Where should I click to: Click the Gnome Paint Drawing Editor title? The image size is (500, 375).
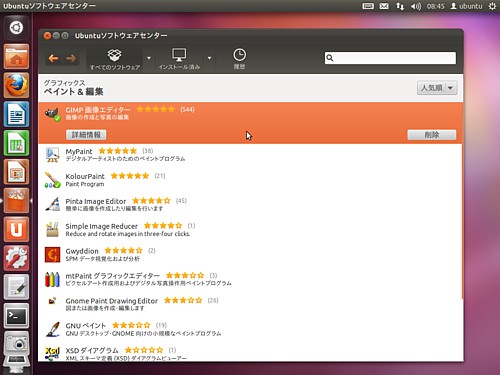(112, 301)
